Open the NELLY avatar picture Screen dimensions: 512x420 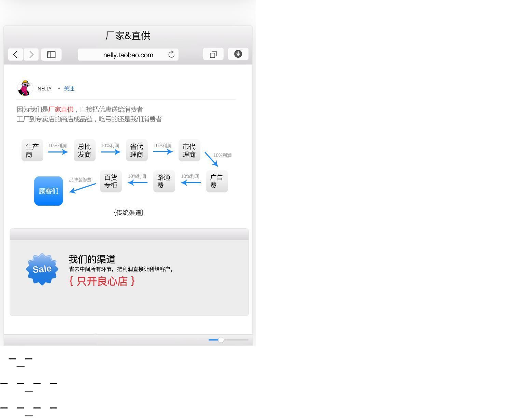coord(25,88)
